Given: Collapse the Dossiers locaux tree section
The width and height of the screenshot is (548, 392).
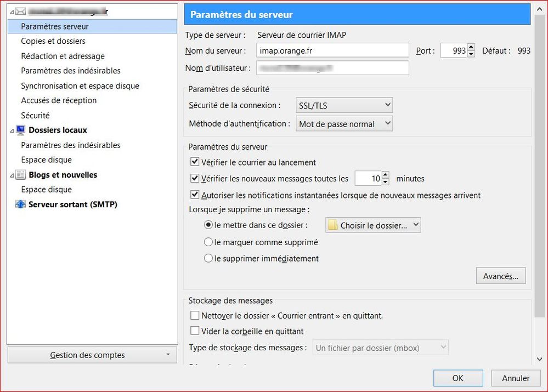Looking at the screenshot, I should coord(12,130).
